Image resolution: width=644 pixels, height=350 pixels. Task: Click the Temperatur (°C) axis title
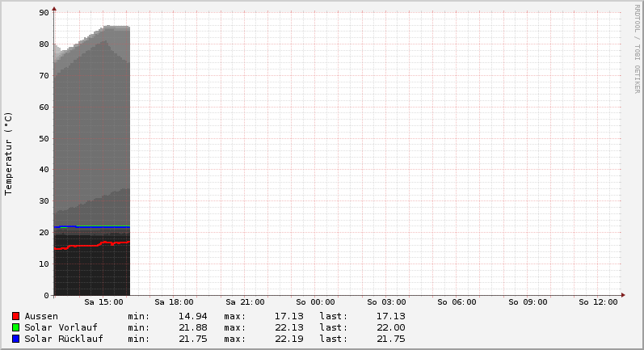(x=9, y=154)
